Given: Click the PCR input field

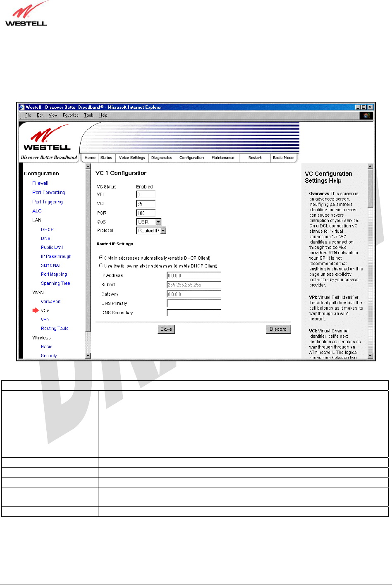Looking at the screenshot, I should coord(146,213).
